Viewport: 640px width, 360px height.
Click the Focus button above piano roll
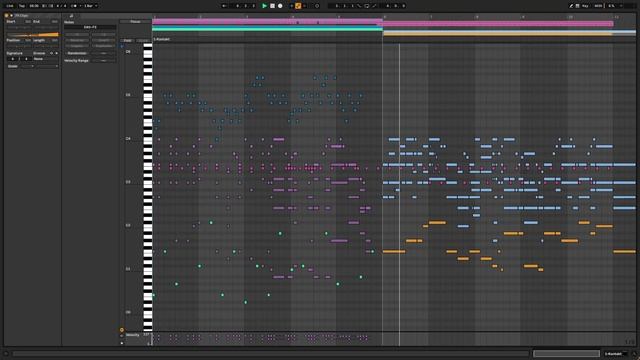pyautogui.click(x=135, y=22)
